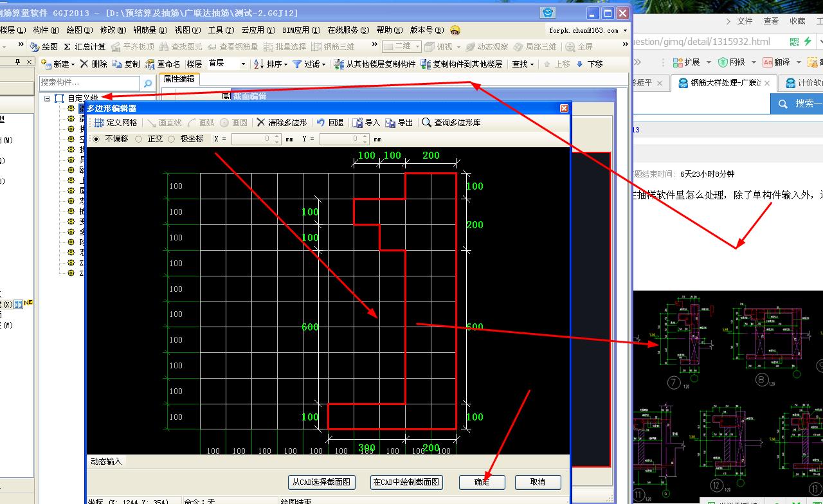The height and width of the screenshot is (504, 823).
Task: Select the 属性编辑 tab
Action: pos(179,79)
